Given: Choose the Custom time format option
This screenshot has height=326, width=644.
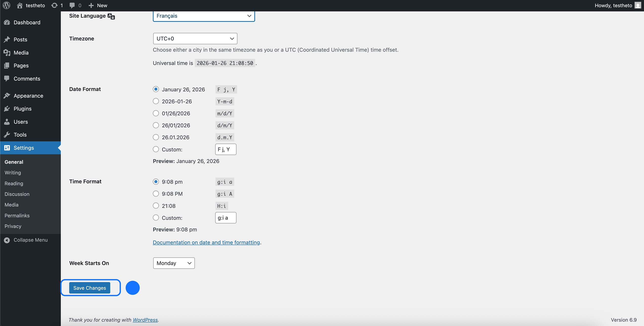Looking at the screenshot, I should click(x=156, y=218).
